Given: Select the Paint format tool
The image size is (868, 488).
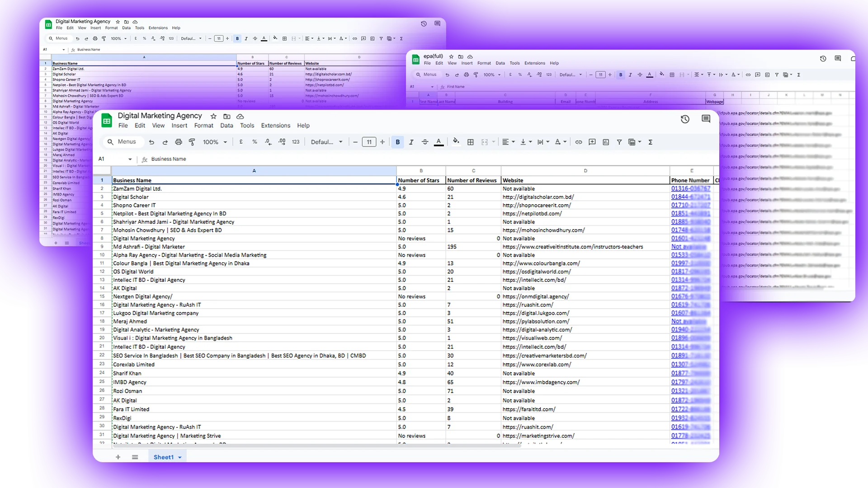Looking at the screenshot, I should tap(192, 142).
